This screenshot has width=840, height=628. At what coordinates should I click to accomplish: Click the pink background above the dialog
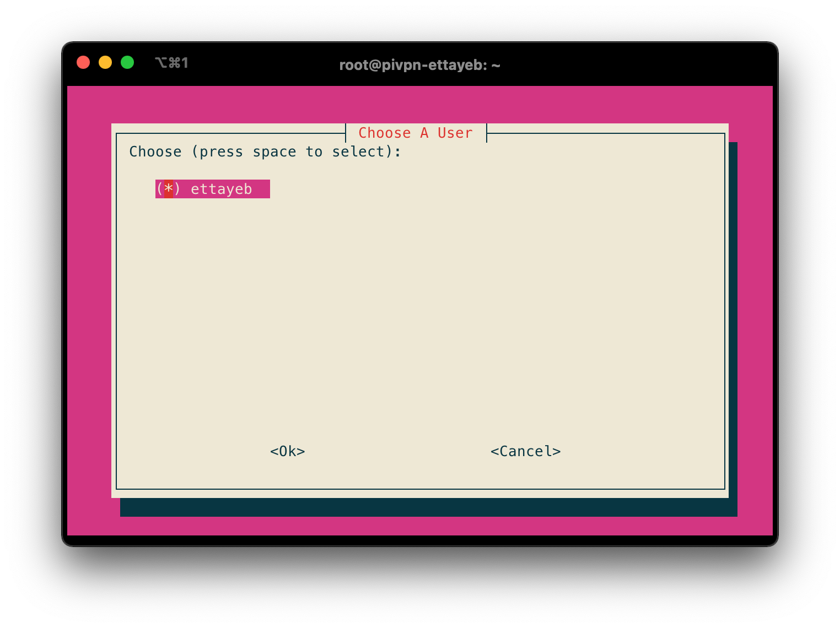pos(419,105)
